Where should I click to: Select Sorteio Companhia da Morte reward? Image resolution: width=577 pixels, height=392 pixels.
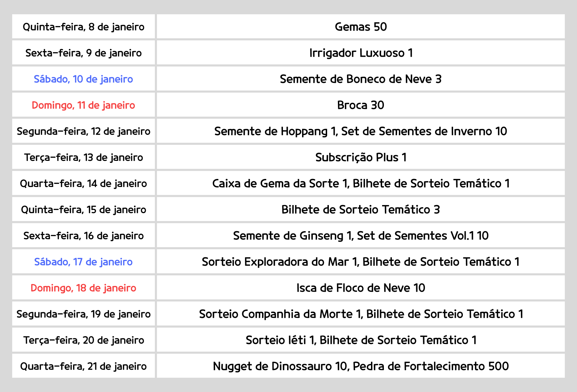pos(361,314)
